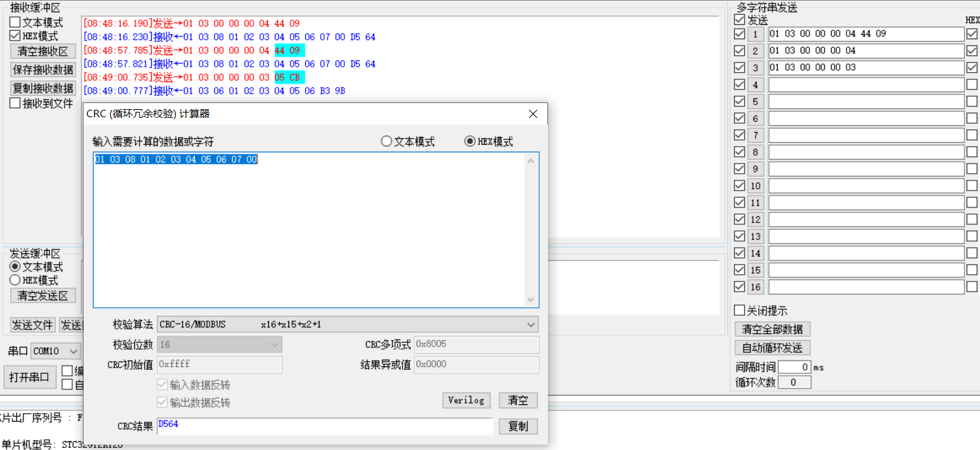The image size is (980, 450).
Task: Click the numbered button 2 to send
Action: tap(756, 51)
